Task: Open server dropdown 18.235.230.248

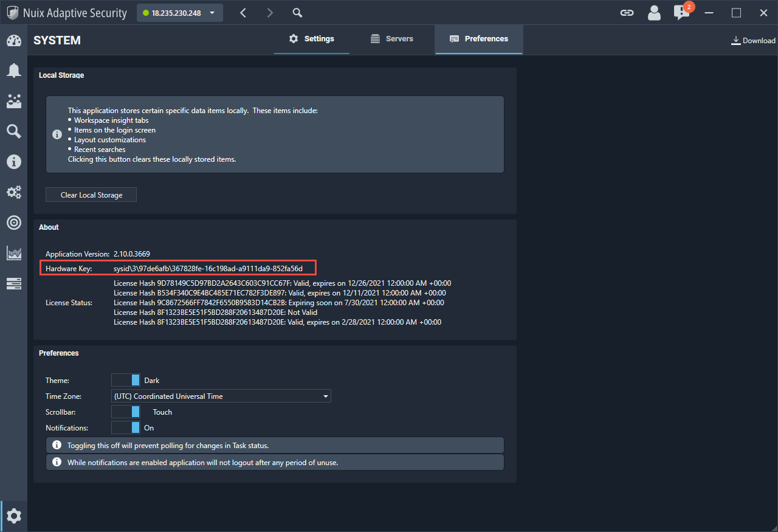Action: (x=179, y=13)
